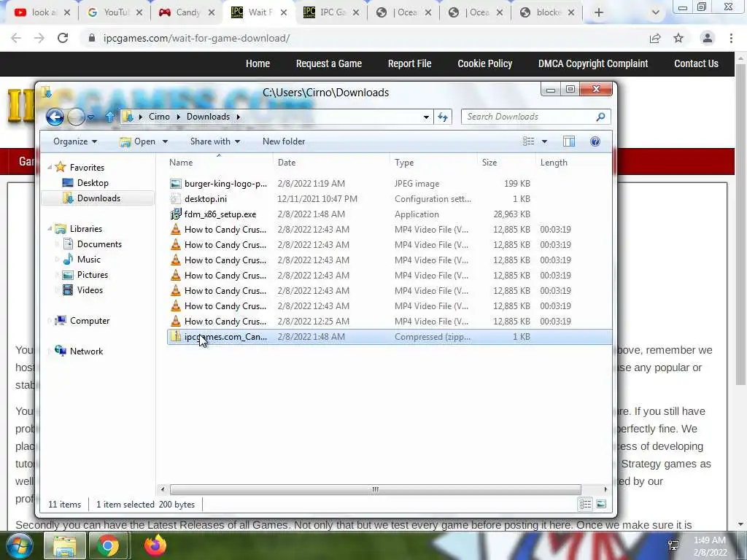Open Report File page
747x560 pixels.
click(409, 64)
